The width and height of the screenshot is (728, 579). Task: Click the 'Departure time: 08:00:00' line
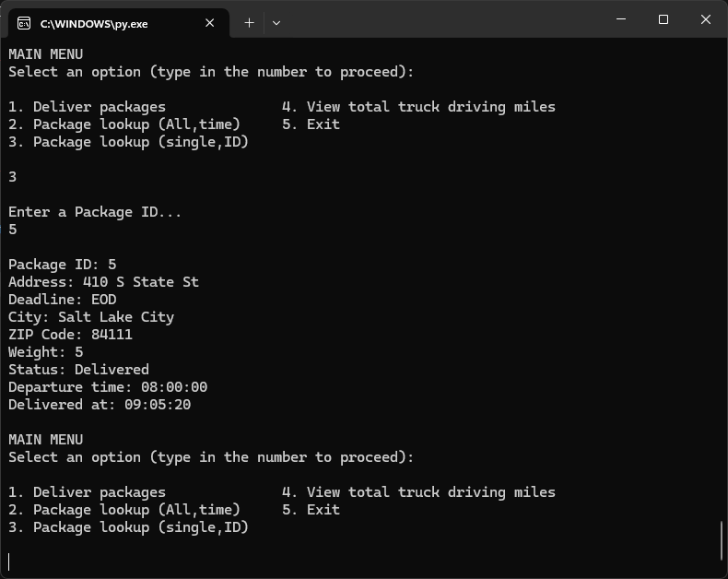108,387
